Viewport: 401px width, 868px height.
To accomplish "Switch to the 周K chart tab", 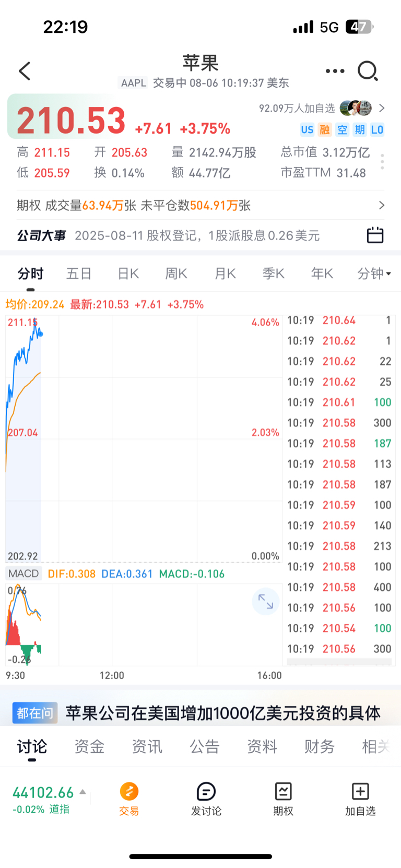I will point(176,274).
